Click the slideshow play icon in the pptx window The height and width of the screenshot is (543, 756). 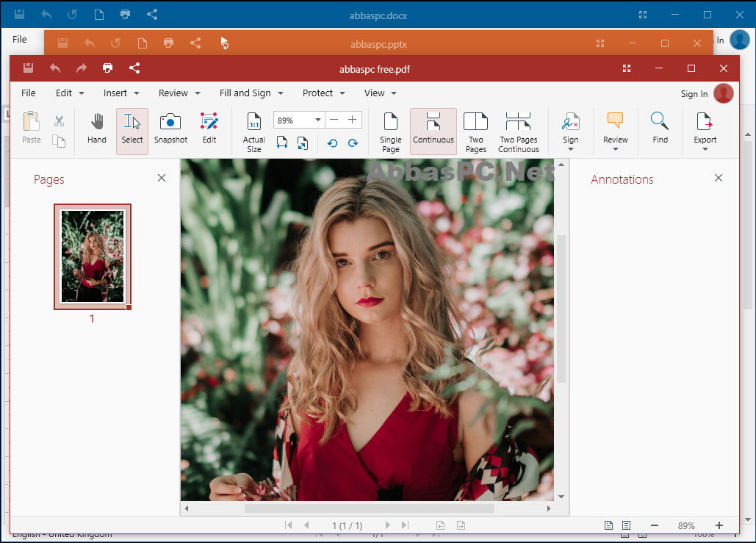(224, 43)
